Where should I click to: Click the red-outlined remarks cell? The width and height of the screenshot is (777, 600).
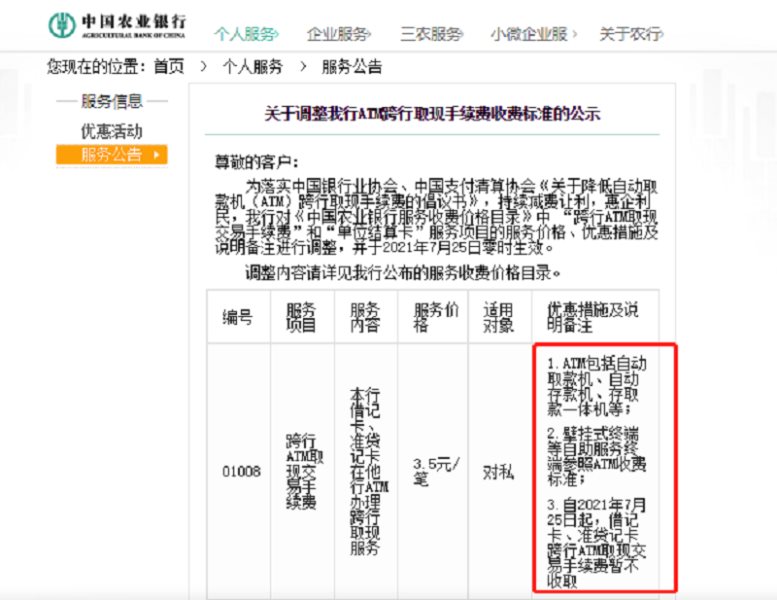click(605, 468)
